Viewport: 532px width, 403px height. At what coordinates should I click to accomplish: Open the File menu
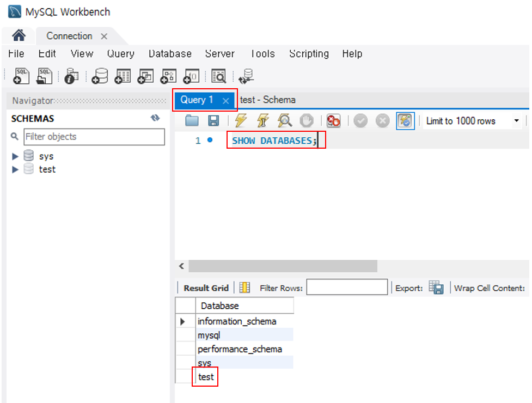click(16, 53)
